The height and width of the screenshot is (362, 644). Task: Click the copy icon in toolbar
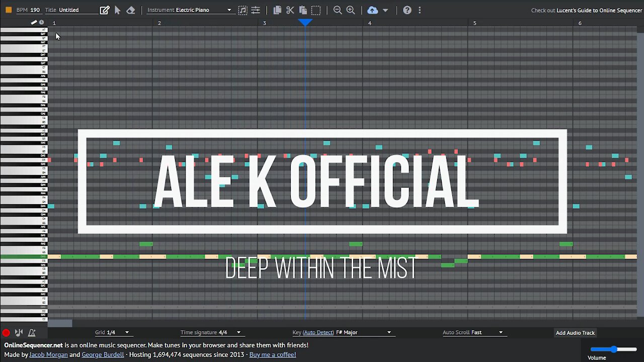point(277,10)
